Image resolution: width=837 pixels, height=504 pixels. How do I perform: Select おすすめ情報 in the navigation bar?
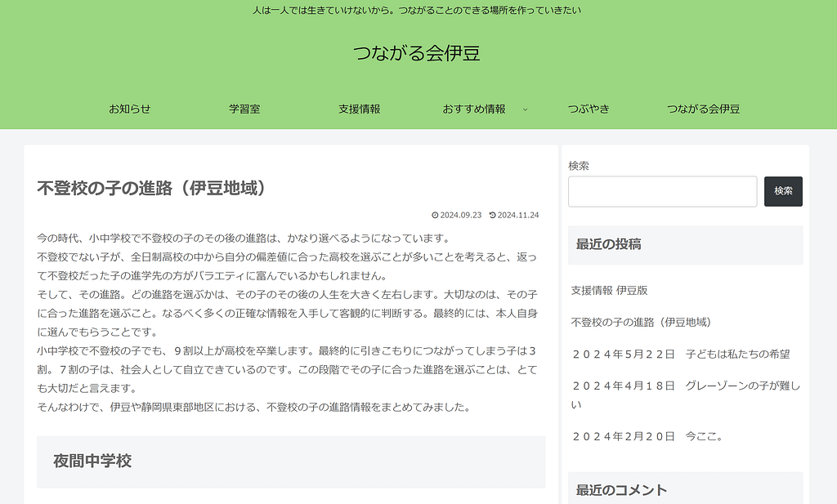coord(474,109)
